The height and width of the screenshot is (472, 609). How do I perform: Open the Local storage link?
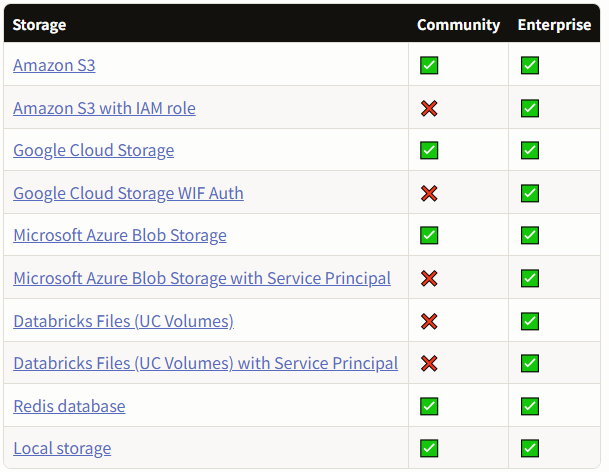pyautogui.click(x=62, y=448)
